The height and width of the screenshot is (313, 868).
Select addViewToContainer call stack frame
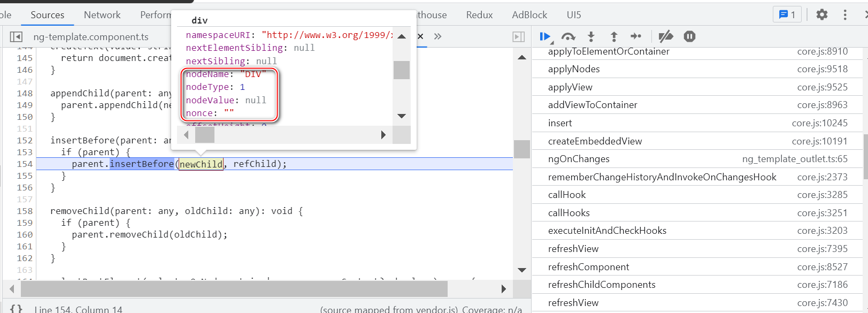[698, 105]
